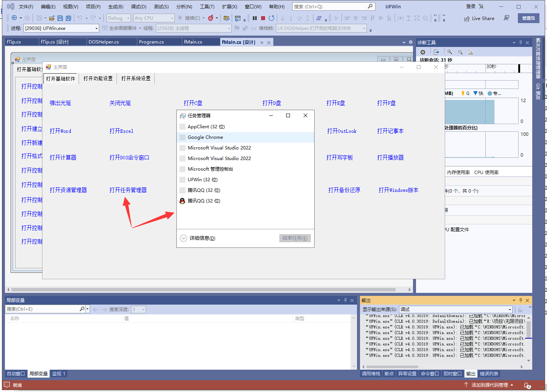Click the 打开Windows版本 link

[399, 190]
